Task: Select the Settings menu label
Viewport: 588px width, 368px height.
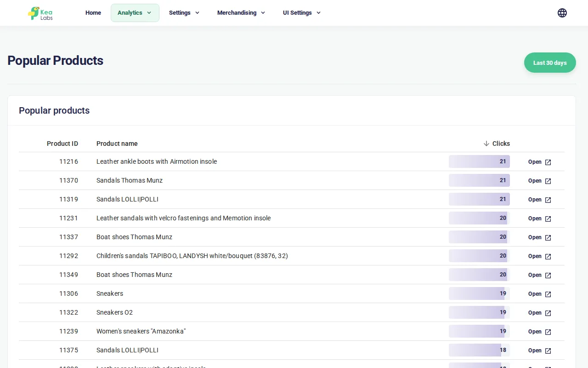Action: pyautogui.click(x=180, y=13)
